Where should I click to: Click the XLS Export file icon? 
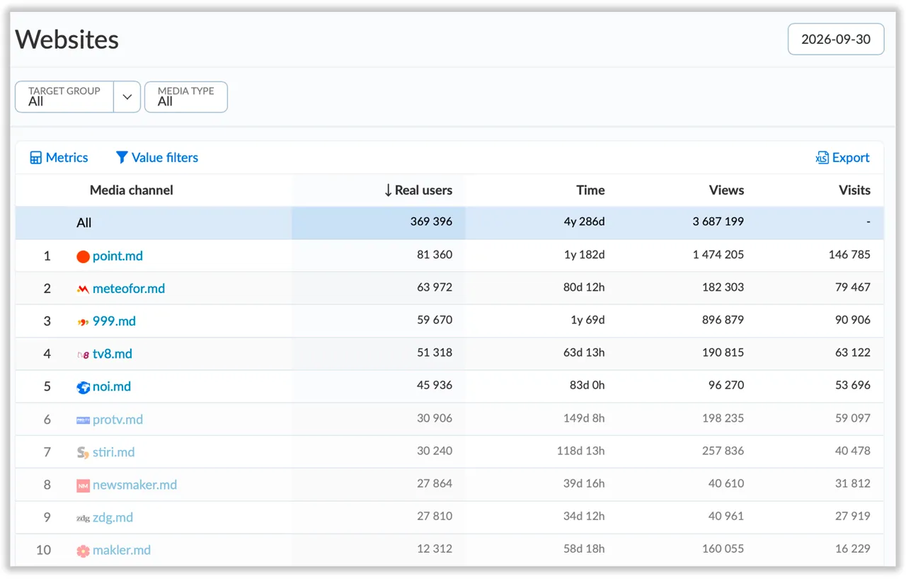point(822,158)
